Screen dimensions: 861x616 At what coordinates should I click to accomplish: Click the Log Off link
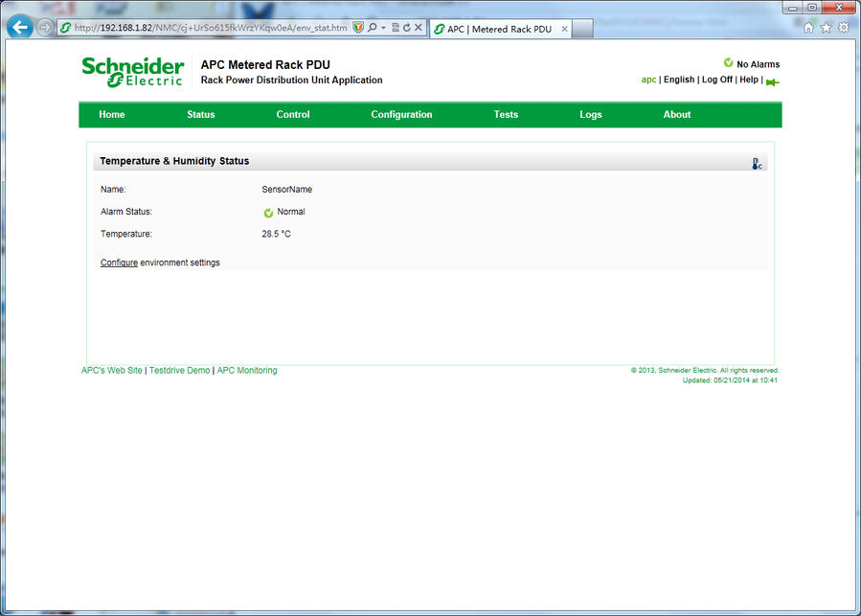tap(716, 80)
